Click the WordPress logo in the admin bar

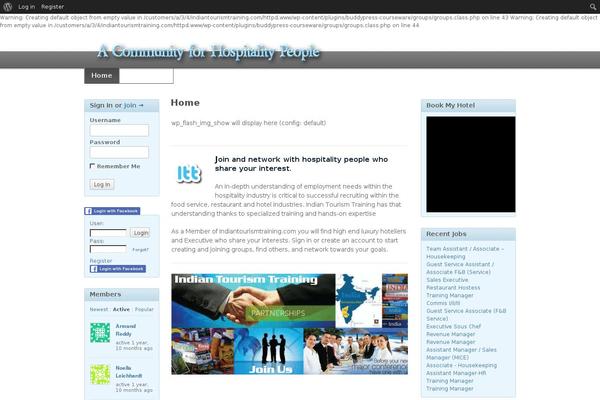tap(7, 7)
